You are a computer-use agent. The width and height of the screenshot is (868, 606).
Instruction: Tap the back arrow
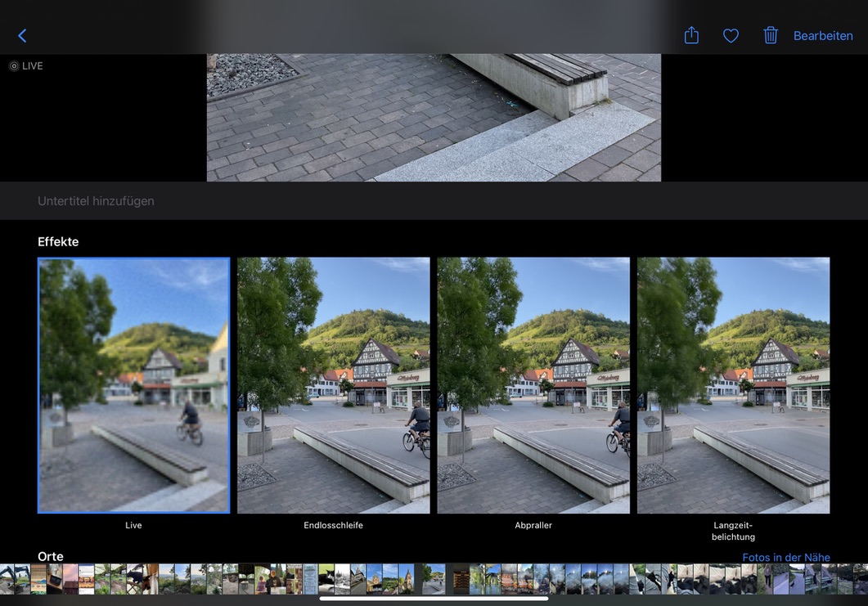tap(22, 36)
